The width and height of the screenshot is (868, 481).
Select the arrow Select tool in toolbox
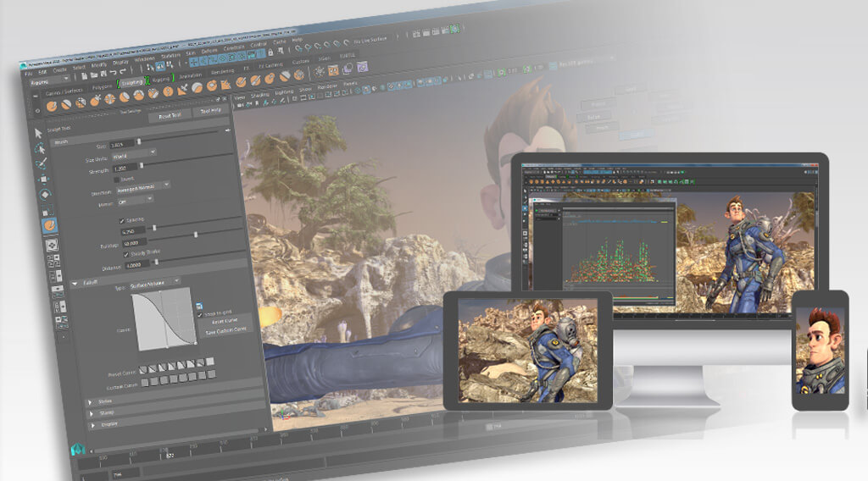coord(38,133)
